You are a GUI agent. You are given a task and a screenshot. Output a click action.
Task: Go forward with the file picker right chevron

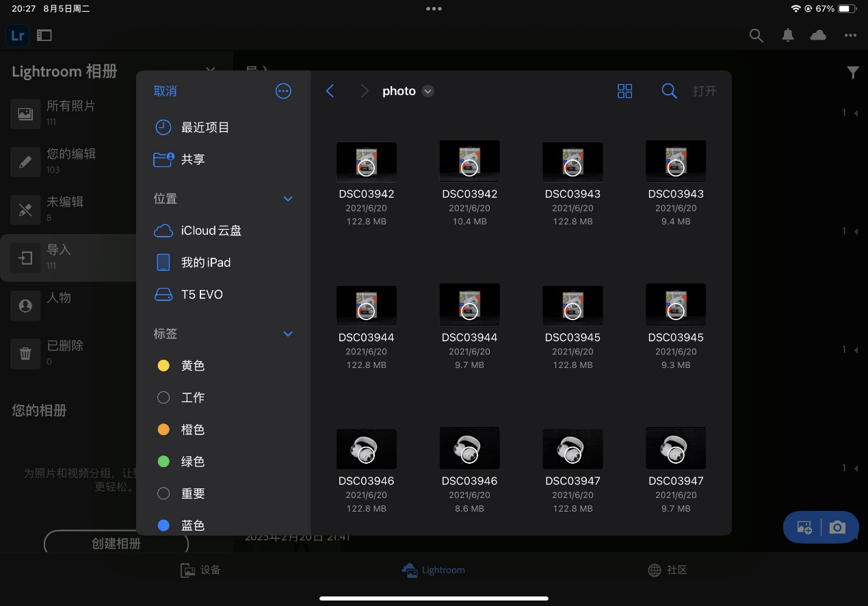(365, 91)
